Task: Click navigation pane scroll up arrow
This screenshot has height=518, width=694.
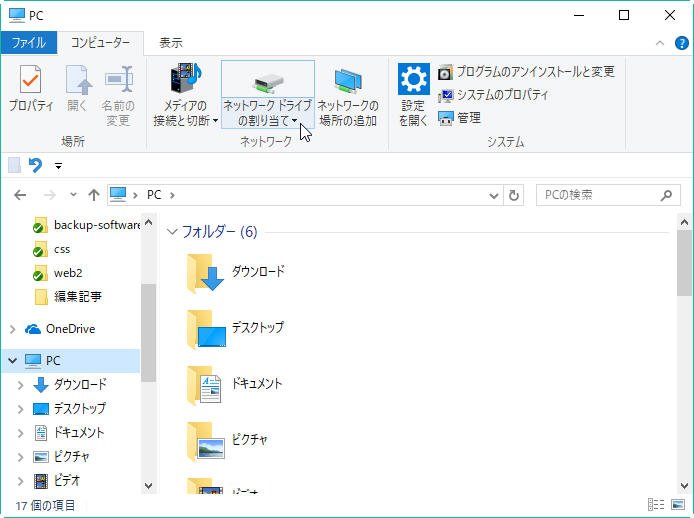Action: point(149,223)
